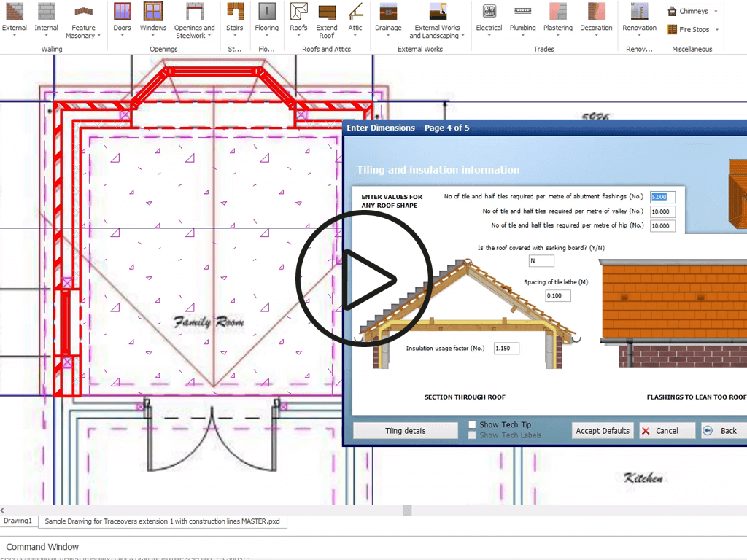The height and width of the screenshot is (560, 747).
Task: Open the Windows tool
Action: click(x=153, y=18)
